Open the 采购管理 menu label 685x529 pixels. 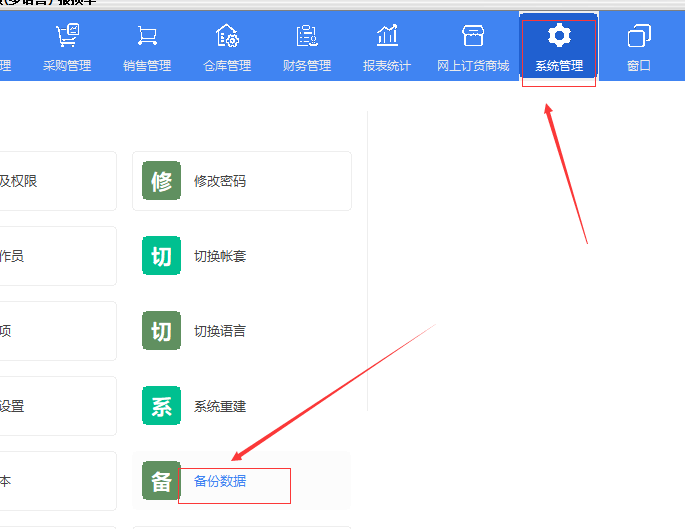click(67, 66)
